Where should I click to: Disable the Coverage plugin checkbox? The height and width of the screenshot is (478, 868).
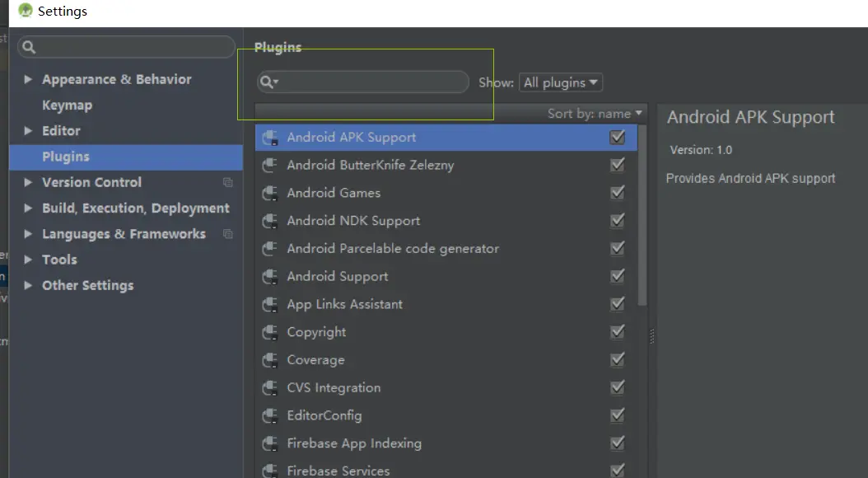pyautogui.click(x=617, y=359)
